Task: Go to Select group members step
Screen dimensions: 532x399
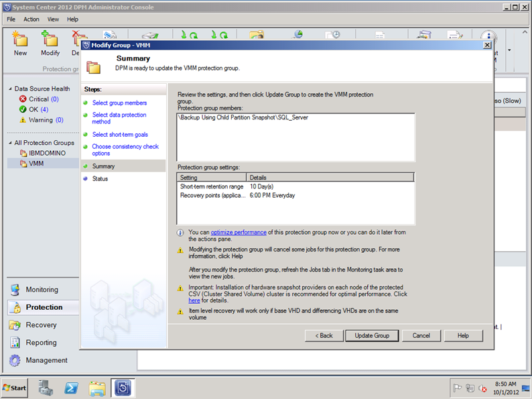Action: [119, 103]
